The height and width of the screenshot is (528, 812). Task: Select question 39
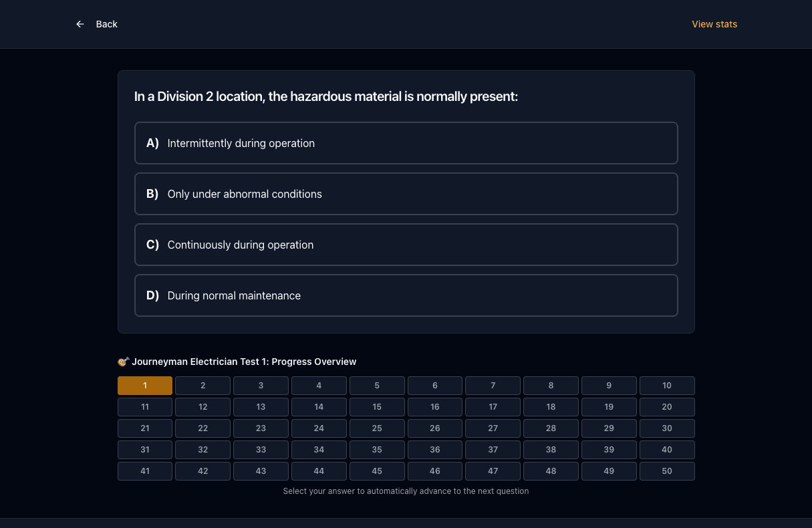click(609, 450)
